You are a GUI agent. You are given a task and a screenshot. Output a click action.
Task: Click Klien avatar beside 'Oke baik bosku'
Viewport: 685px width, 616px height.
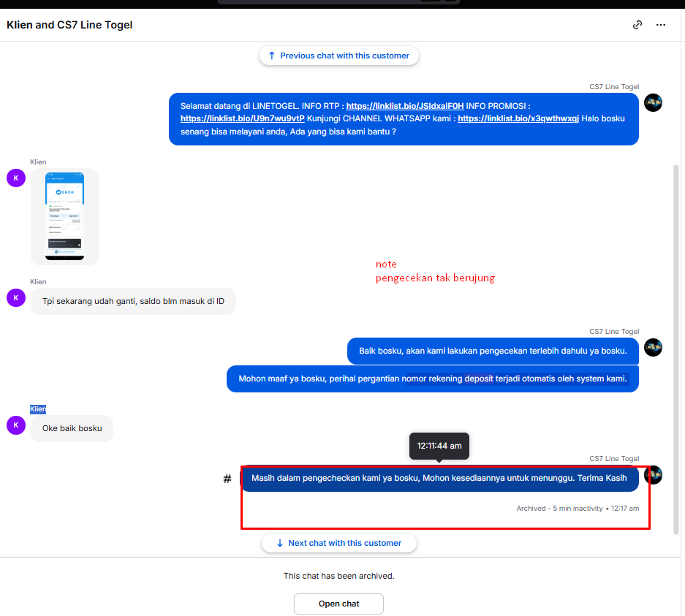click(16, 425)
